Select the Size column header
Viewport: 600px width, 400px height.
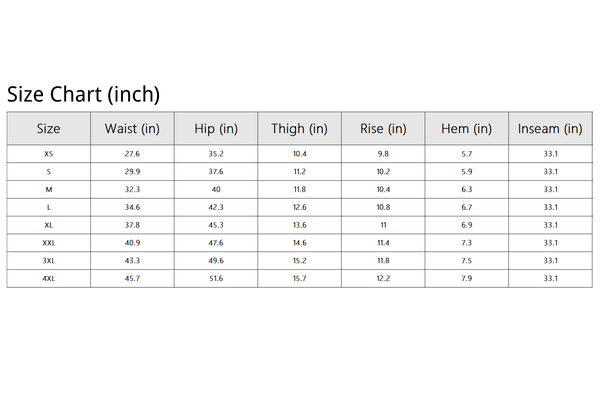pyautogui.click(x=48, y=129)
